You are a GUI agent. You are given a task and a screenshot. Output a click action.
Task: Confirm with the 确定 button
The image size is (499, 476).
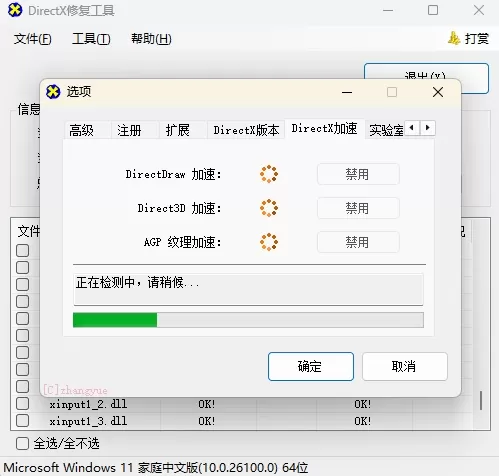311,366
